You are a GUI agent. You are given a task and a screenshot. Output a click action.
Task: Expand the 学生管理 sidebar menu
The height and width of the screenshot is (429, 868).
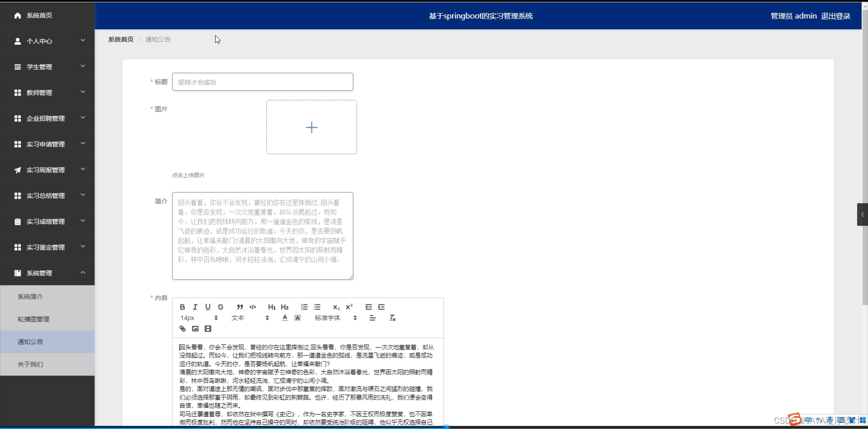click(x=47, y=67)
